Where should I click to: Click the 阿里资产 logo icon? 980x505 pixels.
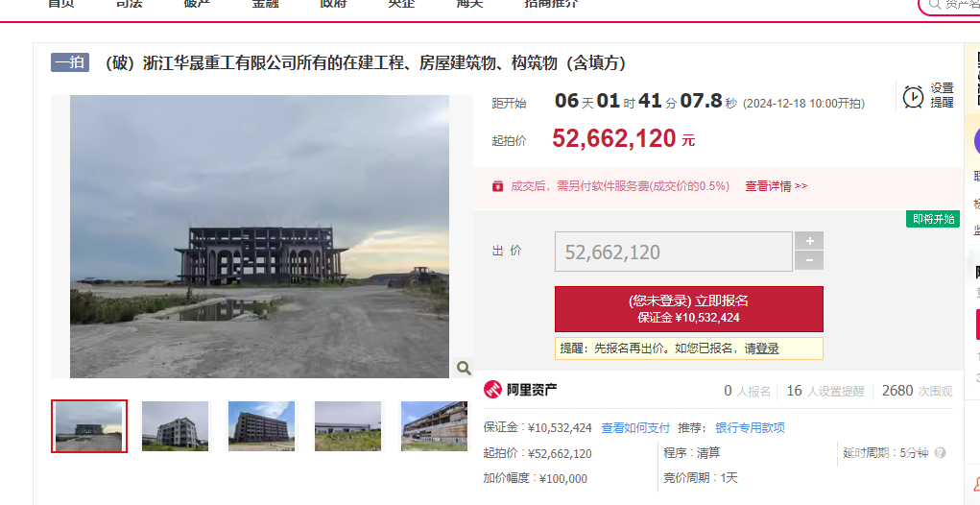pyautogui.click(x=493, y=390)
